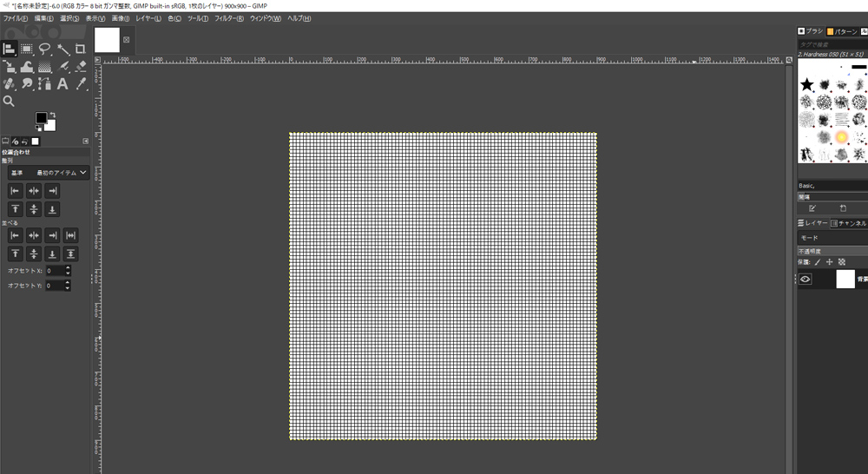Image resolution: width=868 pixels, height=474 pixels.
Task: Distribute right edges under 並べる
Action: [52, 235]
